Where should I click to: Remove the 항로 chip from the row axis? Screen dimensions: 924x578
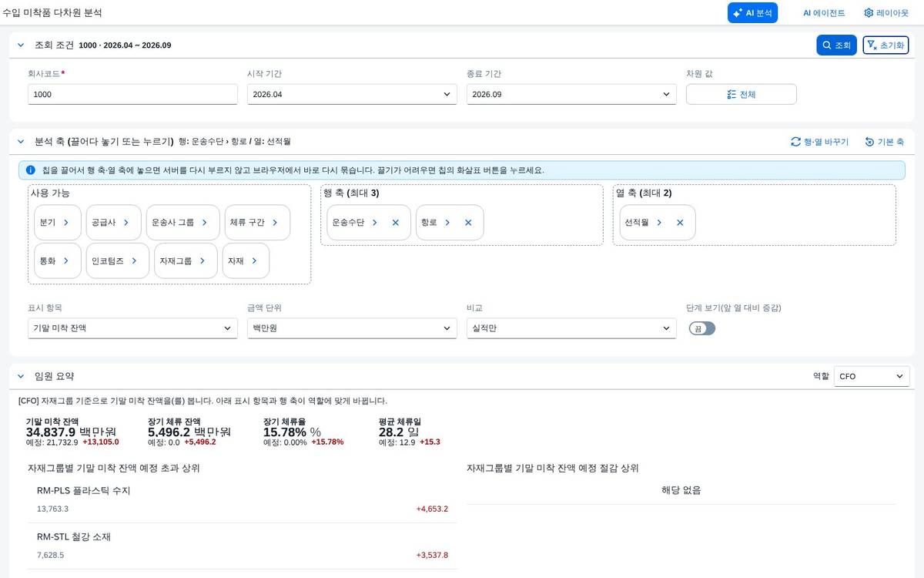[468, 222]
